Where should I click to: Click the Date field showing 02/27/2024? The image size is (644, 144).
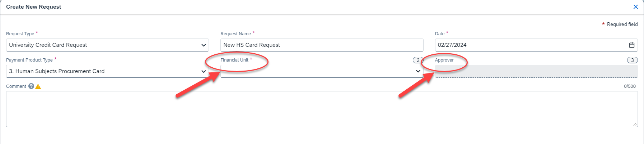536,45
